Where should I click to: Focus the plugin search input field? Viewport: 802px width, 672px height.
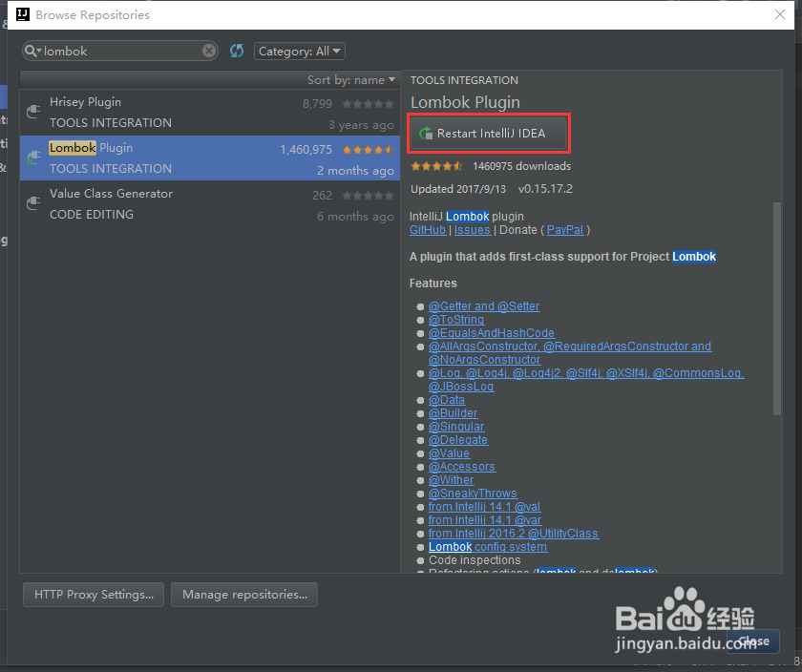(120, 52)
